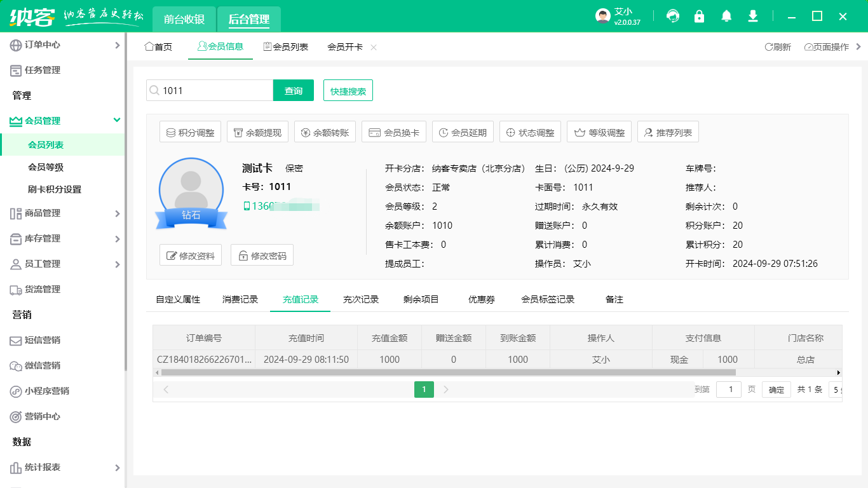The width and height of the screenshot is (868, 488).
Task: Open the customer service headset icon
Action: tap(672, 16)
